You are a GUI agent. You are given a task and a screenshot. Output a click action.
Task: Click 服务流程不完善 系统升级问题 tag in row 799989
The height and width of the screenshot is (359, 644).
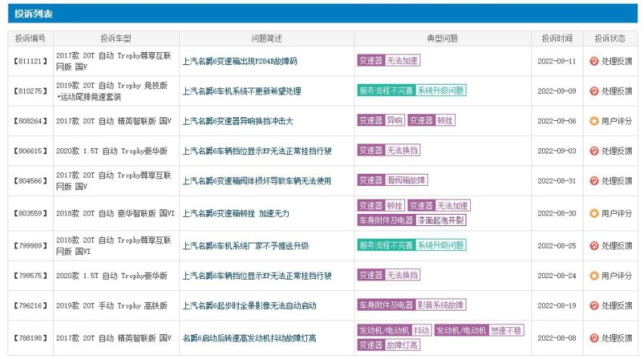(x=411, y=245)
